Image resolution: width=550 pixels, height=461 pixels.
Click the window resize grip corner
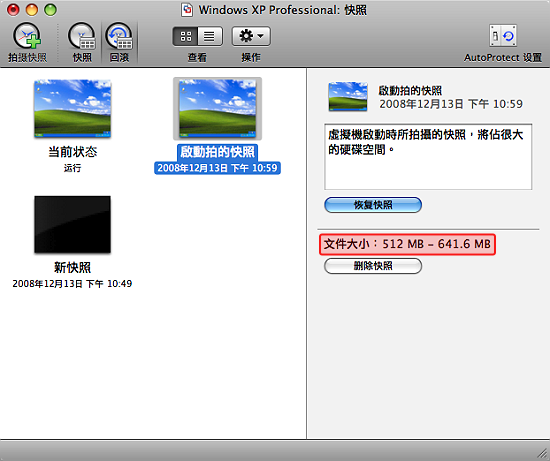(542, 453)
